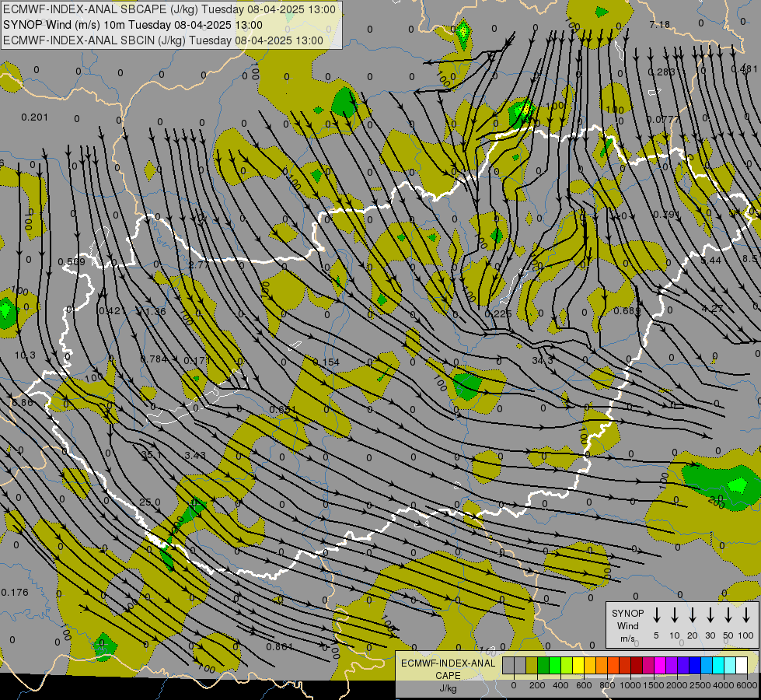Click the '1000' tick label on the CAPE scale
Screen dimensions: 761x700
point(630,685)
